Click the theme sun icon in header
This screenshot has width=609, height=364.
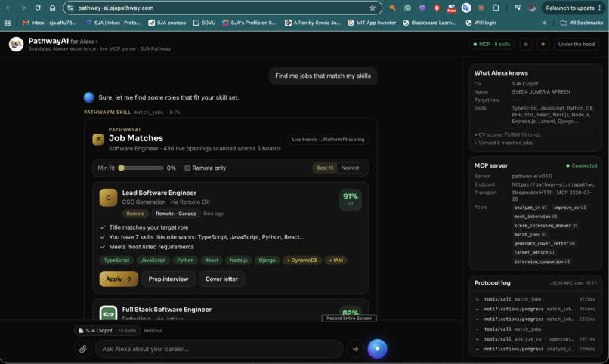pyautogui.click(x=543, y=45)
